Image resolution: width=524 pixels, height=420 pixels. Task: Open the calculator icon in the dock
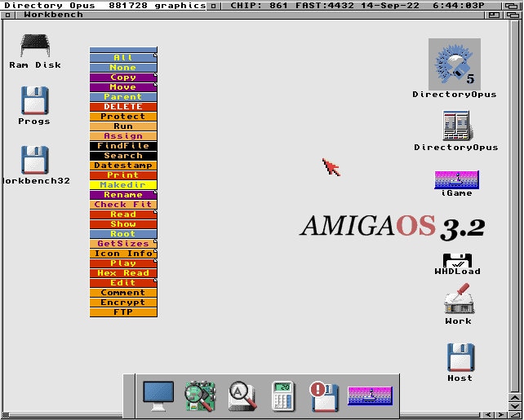(282, 396)
